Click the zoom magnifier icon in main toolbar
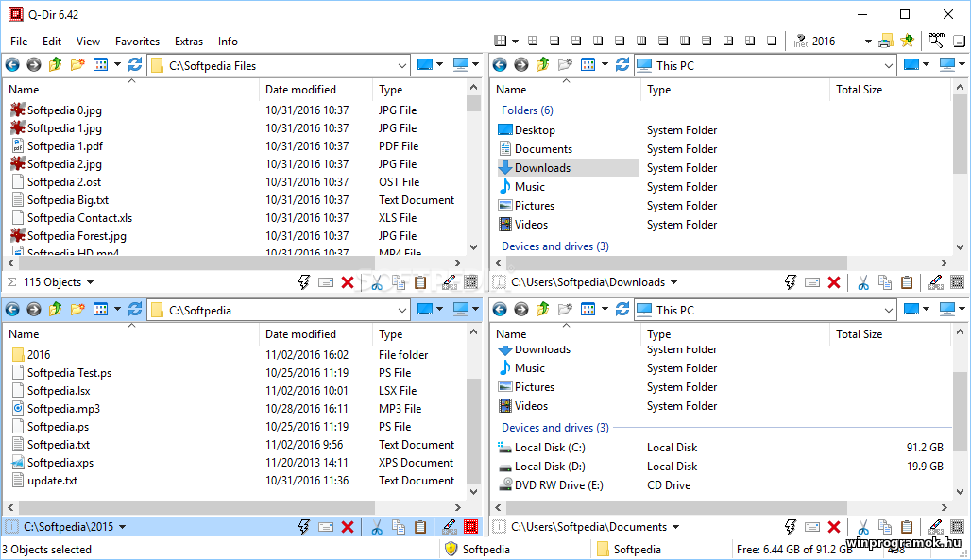 [x=937, y=41]
